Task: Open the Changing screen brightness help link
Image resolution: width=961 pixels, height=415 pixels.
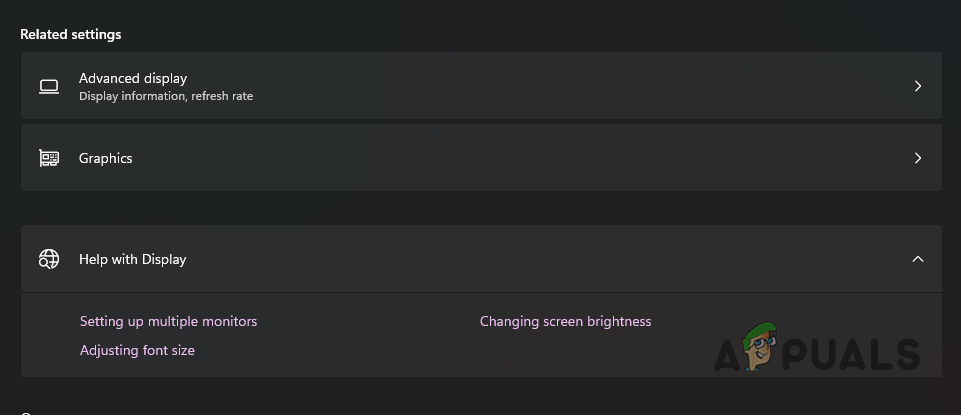Action: tap(565, 321)
